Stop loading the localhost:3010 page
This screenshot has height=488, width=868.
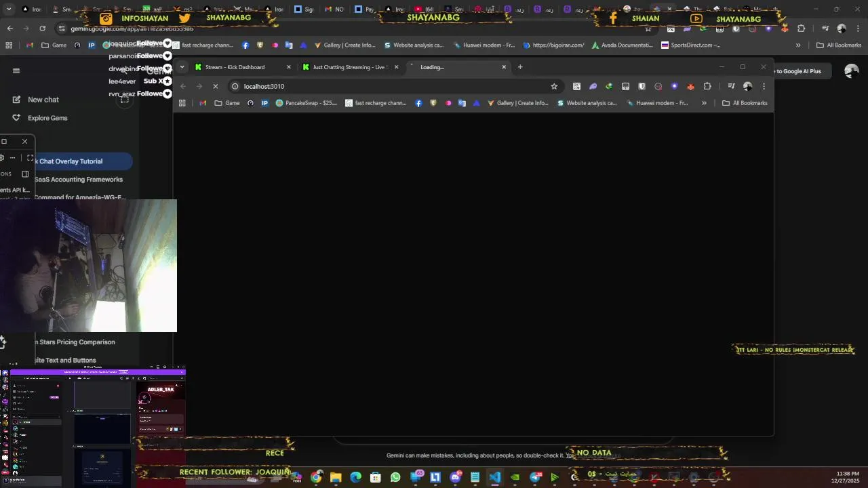[216, 86]
